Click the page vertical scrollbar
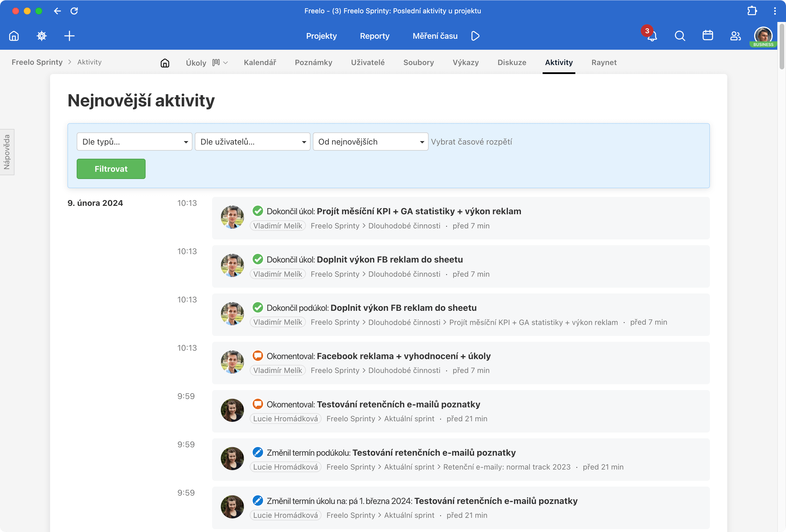Screen dimensions: 786x532 point(782,46)
